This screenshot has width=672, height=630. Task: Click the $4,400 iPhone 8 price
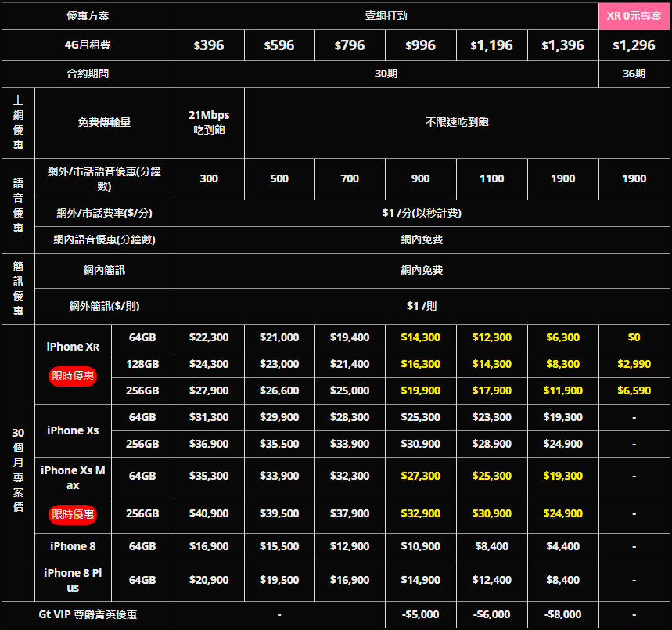coord(562,546)
